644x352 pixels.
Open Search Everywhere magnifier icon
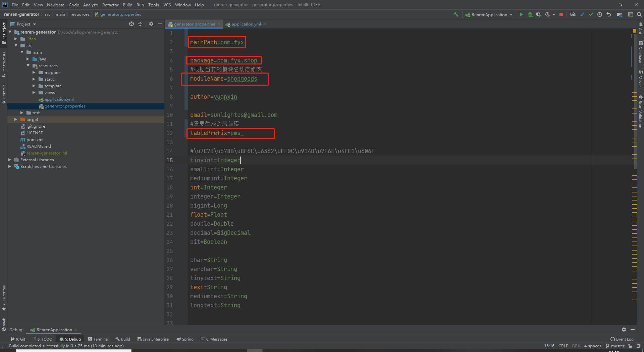click(639, 14)
